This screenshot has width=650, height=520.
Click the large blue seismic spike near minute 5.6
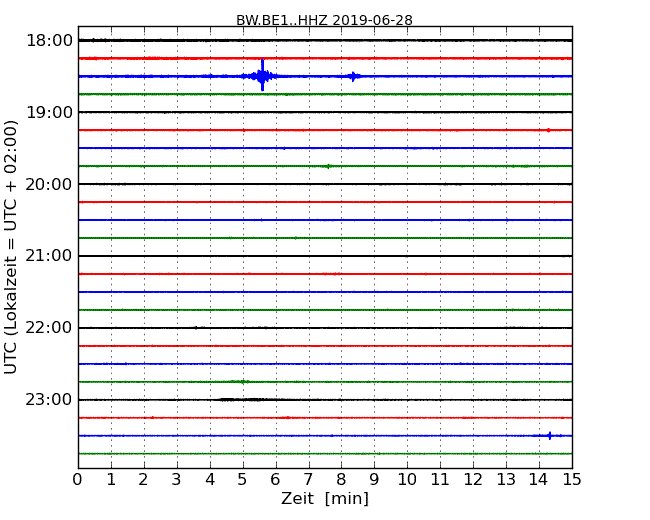point(262,76)
